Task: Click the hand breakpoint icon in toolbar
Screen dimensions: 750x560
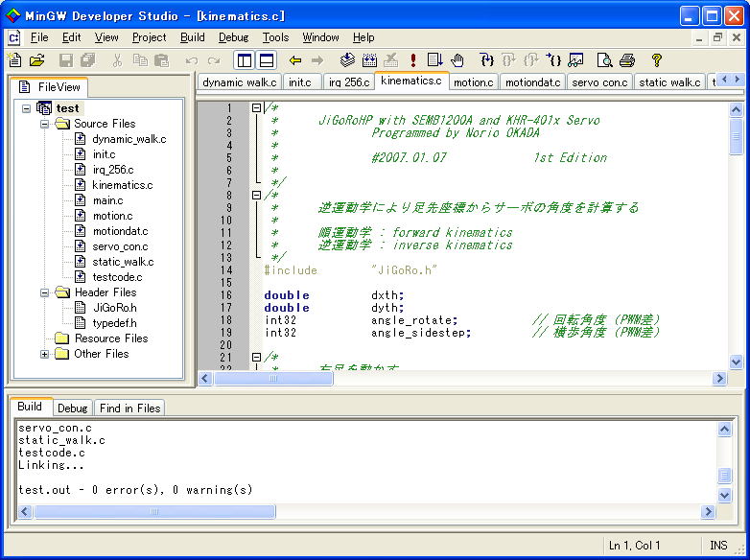Action: [457, 60]
